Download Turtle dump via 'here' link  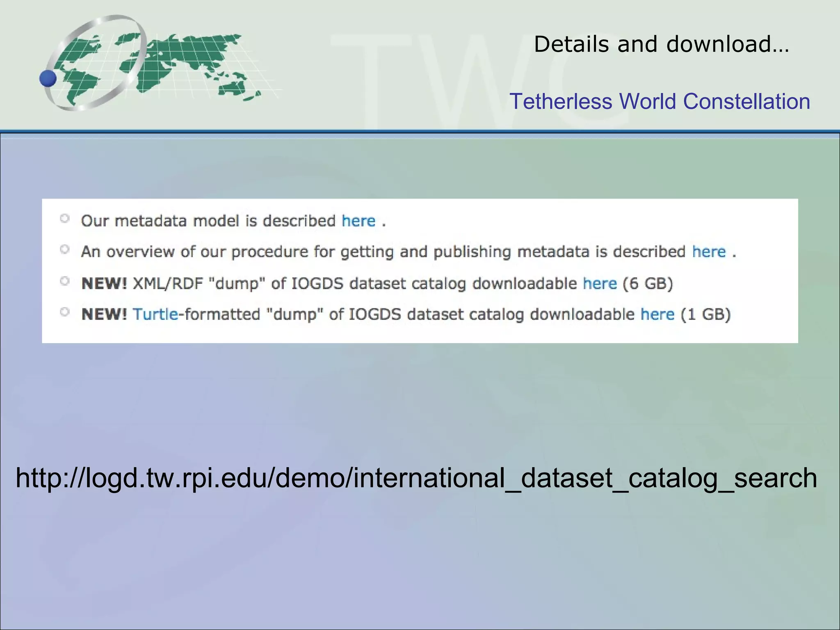657,315
